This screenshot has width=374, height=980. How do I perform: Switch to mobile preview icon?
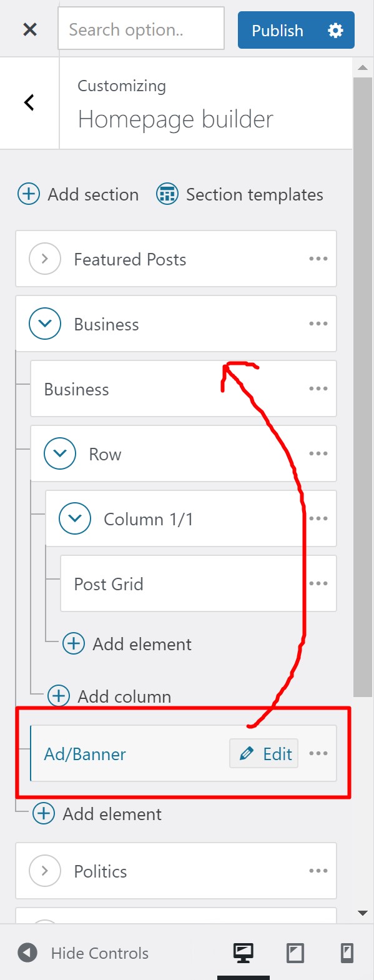pos(347,953)
